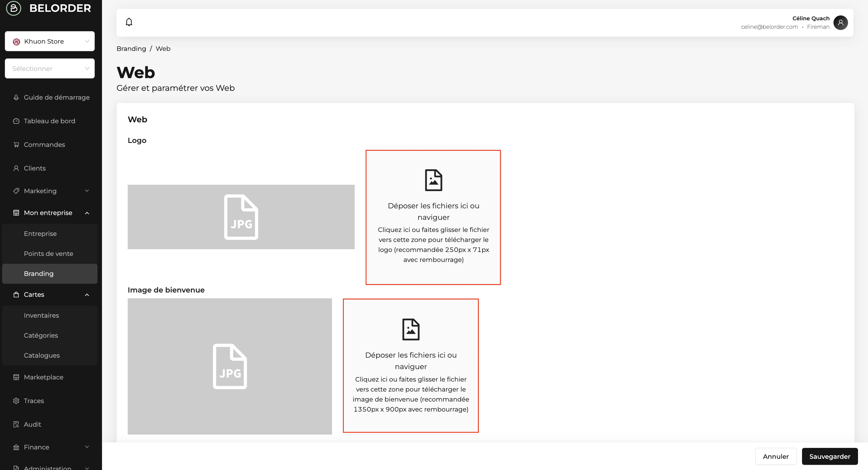Click the gear icon beside Traces

(x=16, y=401)
